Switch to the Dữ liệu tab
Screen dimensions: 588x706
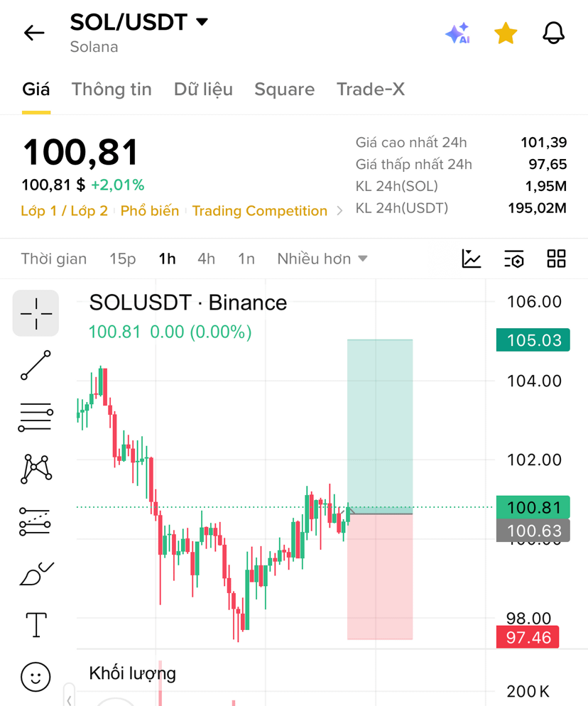204,89
